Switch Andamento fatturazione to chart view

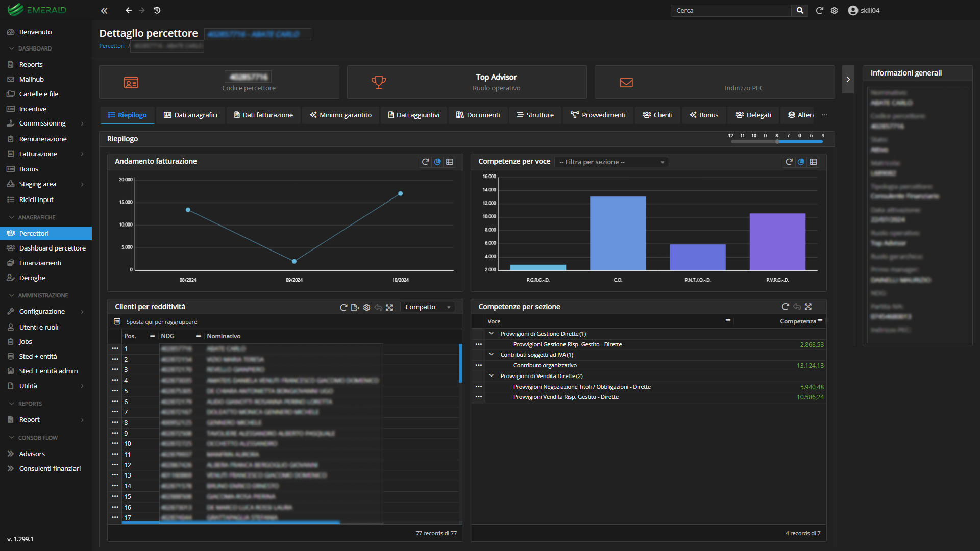(437, 162)
